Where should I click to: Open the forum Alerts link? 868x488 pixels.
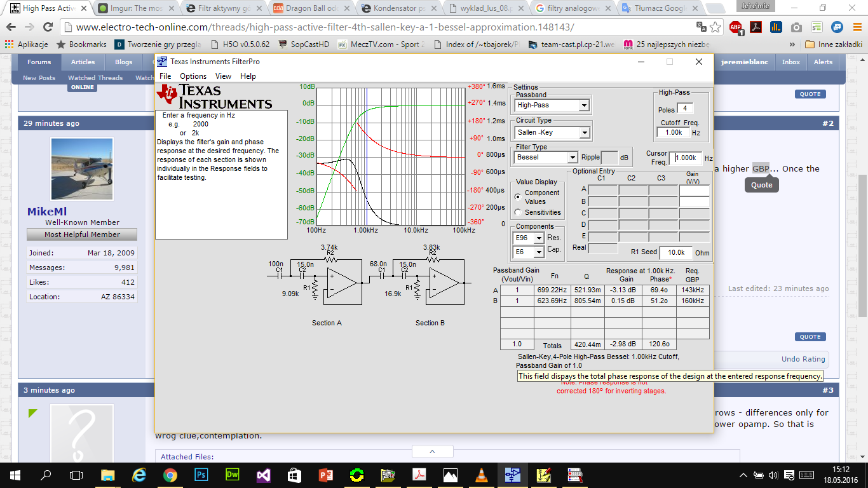823,62
